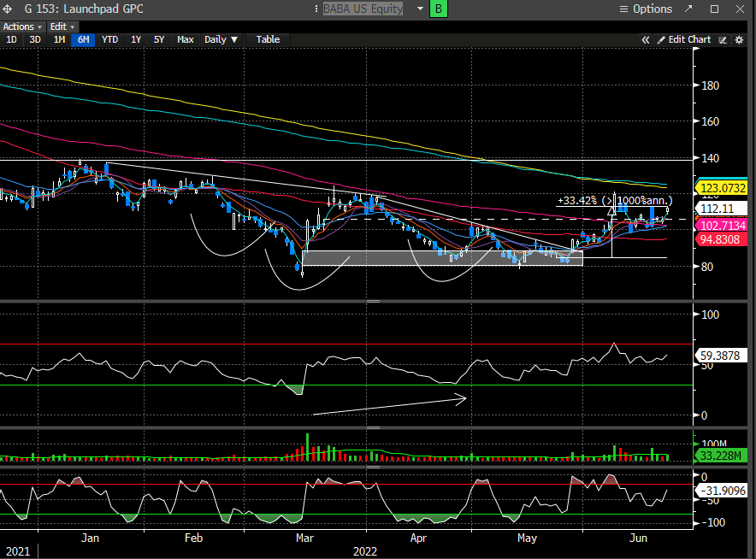Switch to the Table view
This screenshot has width=756, height=559.
click(x=268, y=39)
